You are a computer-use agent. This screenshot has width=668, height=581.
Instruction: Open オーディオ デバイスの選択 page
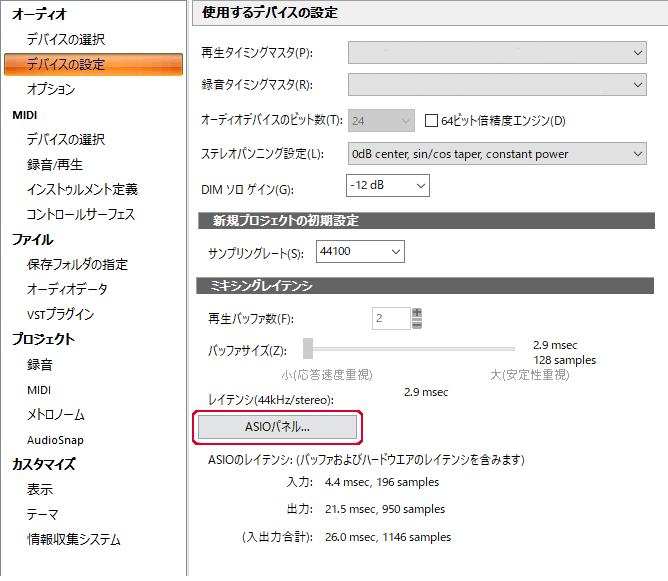pos(66,39)
